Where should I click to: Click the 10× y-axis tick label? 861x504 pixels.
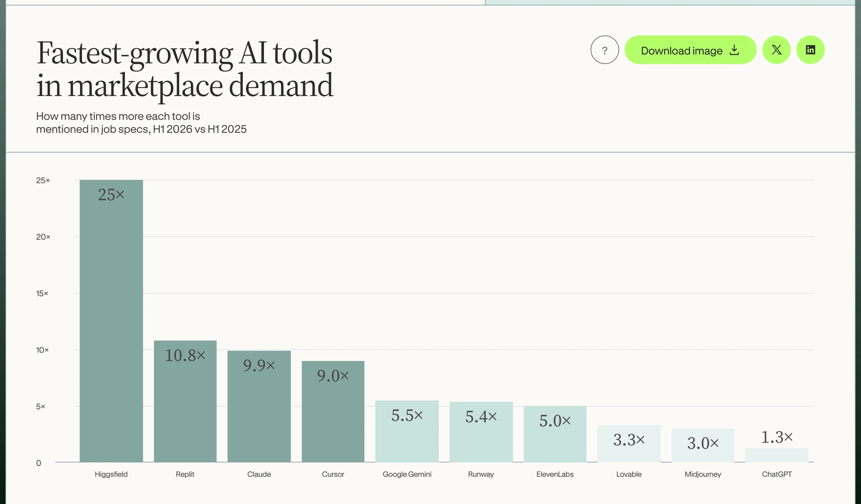(x=42, y=350)
